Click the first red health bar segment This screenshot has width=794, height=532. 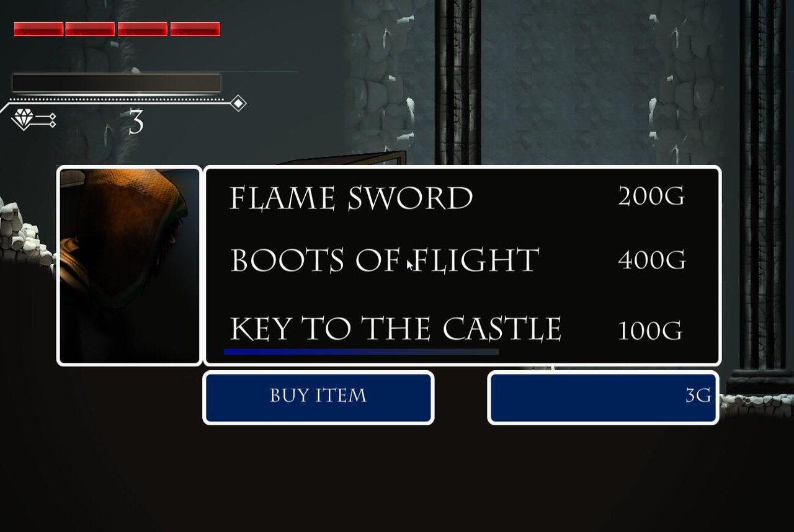[x=38, y=29]
